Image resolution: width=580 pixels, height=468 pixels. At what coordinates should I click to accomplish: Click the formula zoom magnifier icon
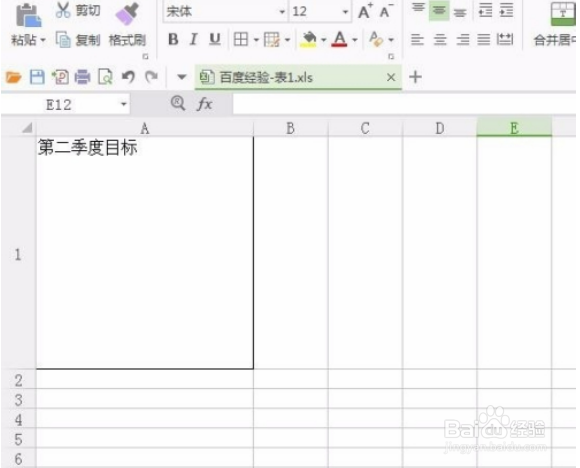[178, 103]
